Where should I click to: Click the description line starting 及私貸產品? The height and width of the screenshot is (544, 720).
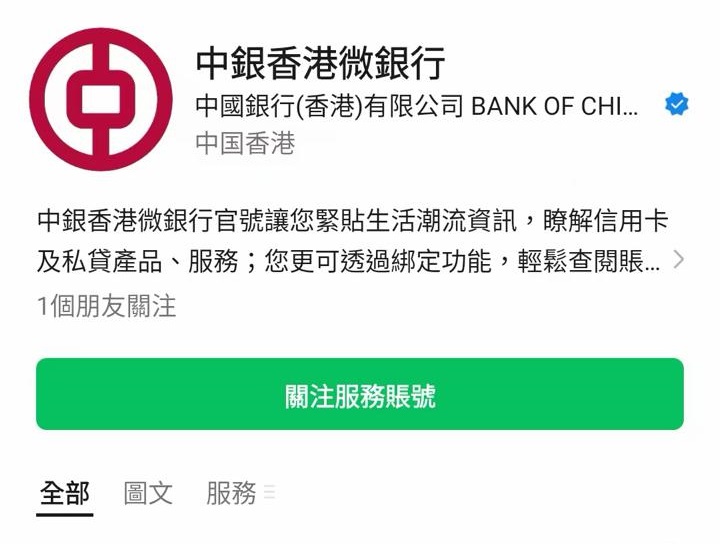pyautogui.click(x=349, y=261)
